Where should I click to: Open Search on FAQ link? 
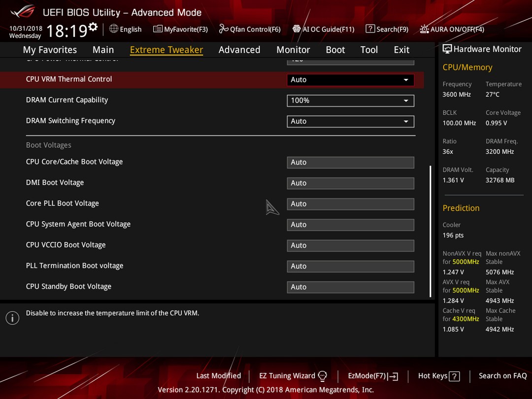[x=502, y=375]
